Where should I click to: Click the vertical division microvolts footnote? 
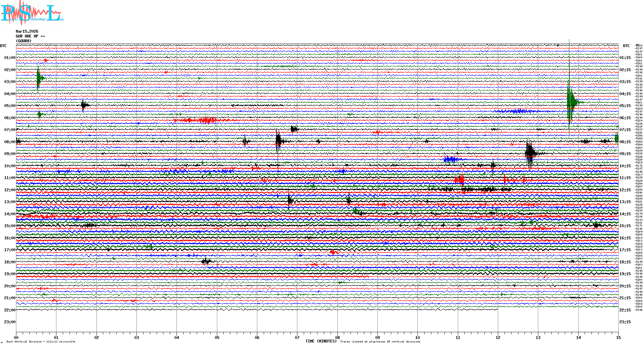41,342
